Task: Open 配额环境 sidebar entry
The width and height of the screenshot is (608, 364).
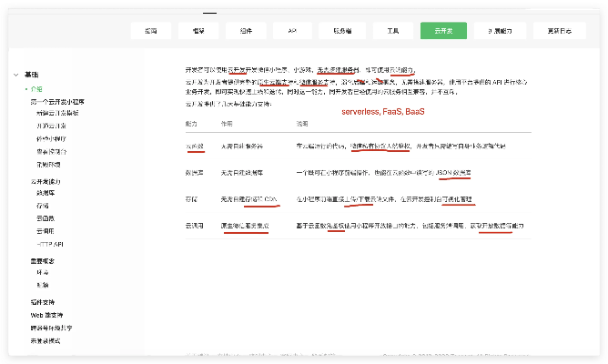Action: coord(48,165)
